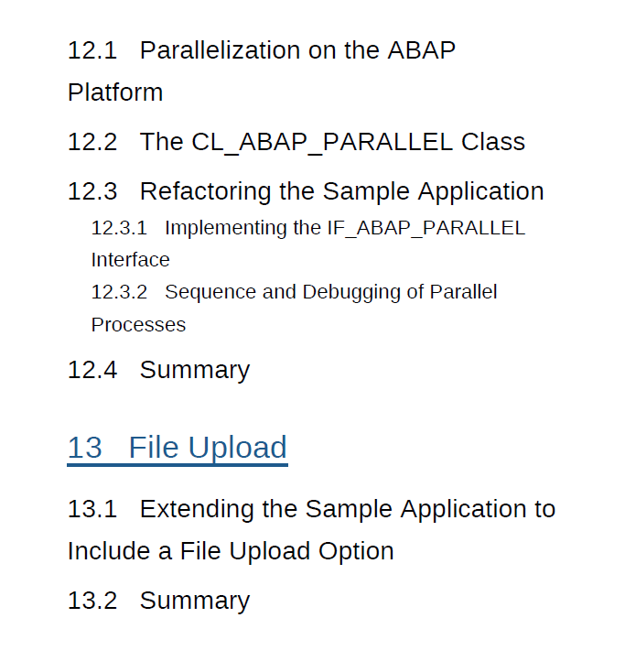Open Extending the Sample Application section
Screen dimensions: 625x672
[x=347, y=509]
